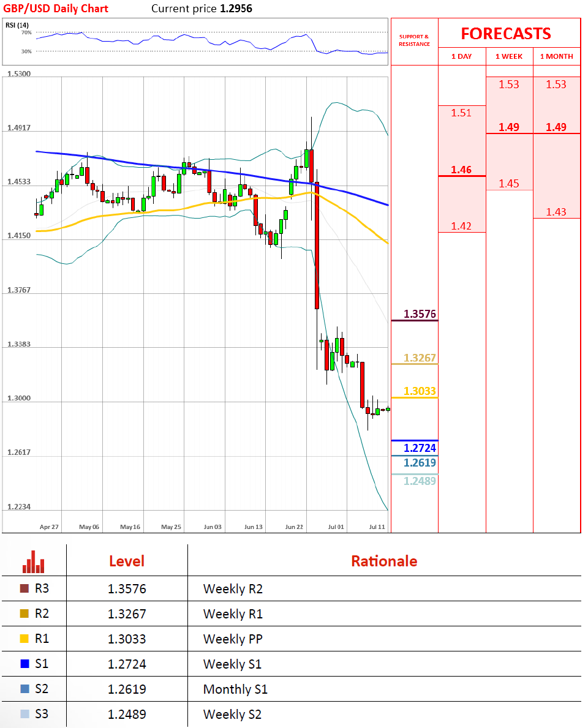The height and width of the screenshot is (728, 588).
Task: Click the 1.3576 level cell in table
Action: [127, 589]
